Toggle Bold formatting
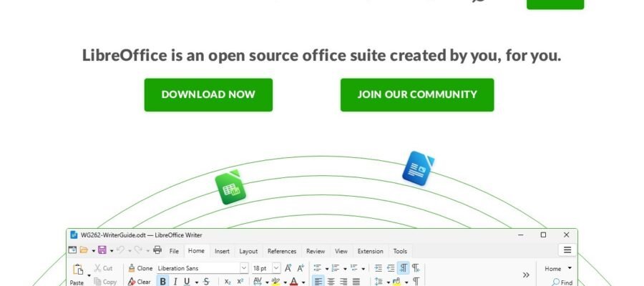 coord(162,282)
